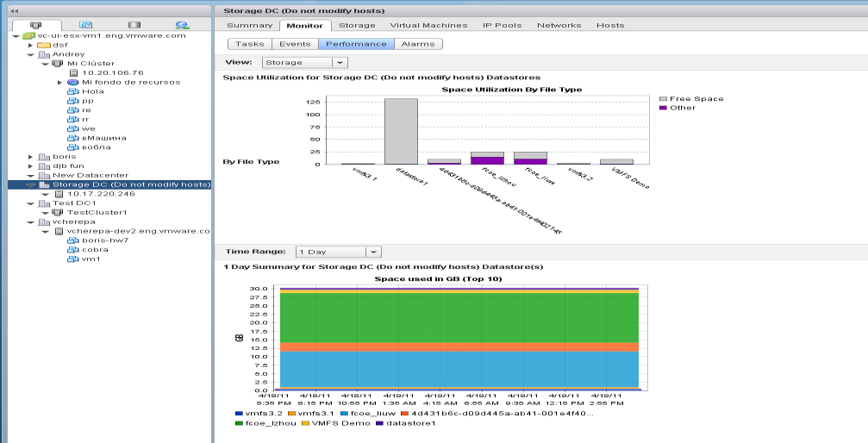This screenshot has height=443, width=868.
Task: Open the Datastores navigator tab icon
Action: (x=134, y=25)
